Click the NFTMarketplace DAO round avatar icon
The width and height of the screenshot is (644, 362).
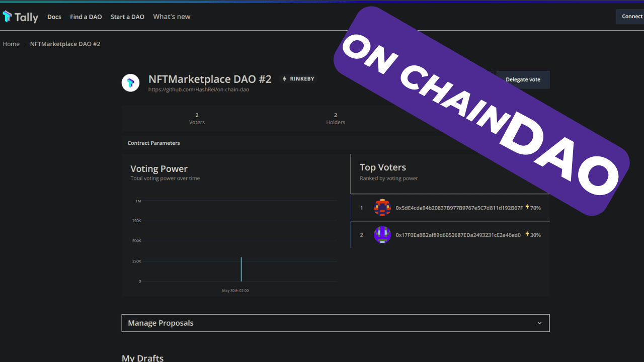(130, 82)
